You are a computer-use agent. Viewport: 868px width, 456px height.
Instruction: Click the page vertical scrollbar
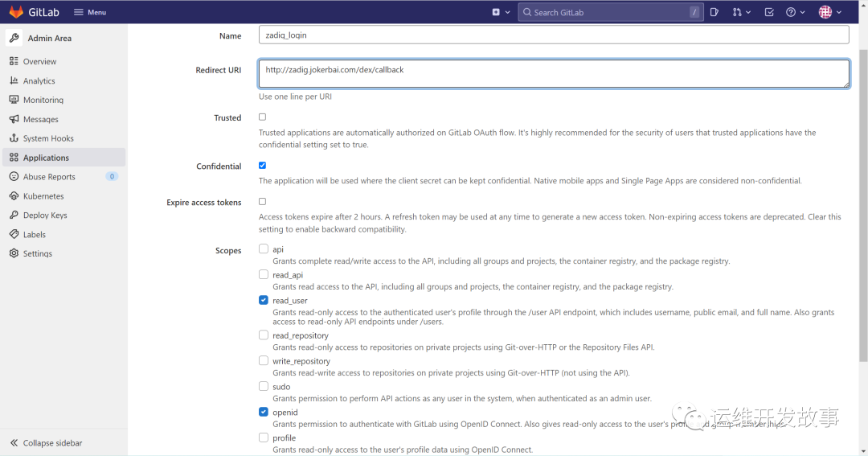pos(863,205)
